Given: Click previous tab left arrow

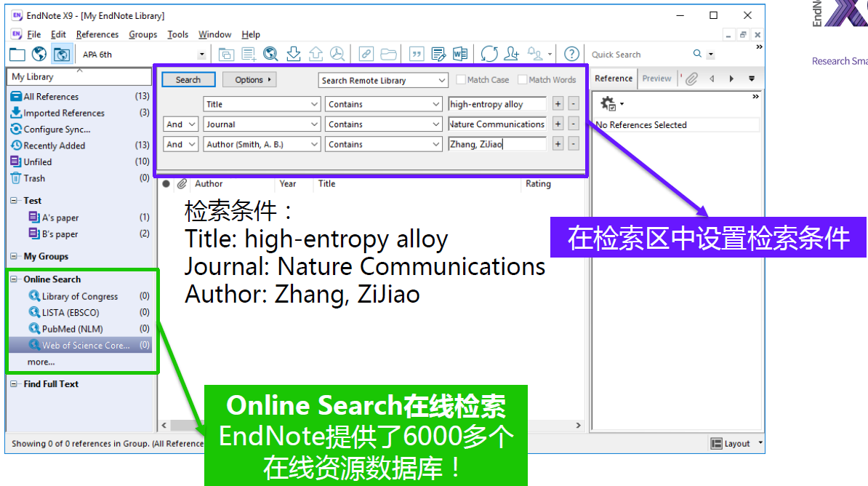Looking at the screenshot, I should (x=712, y=79).
